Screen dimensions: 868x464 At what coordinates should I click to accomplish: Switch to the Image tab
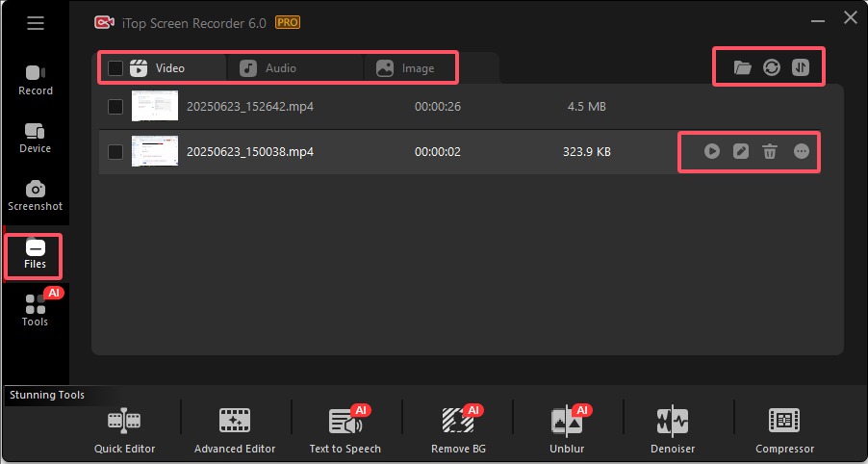pyautogui.click(x=418, y=68)
